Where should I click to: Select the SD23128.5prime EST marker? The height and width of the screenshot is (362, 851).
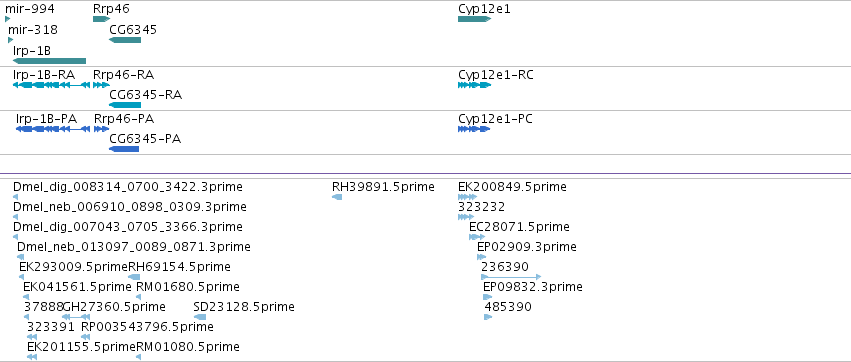coord(200,317)
